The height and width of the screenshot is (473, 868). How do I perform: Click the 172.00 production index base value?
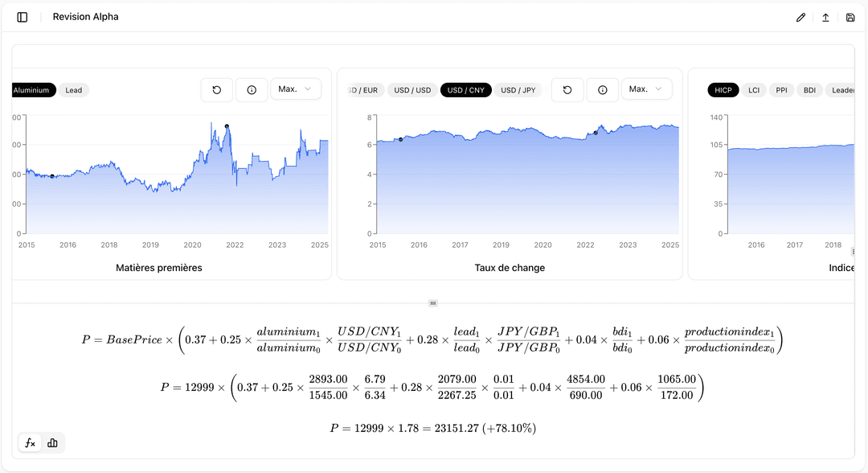677,395
